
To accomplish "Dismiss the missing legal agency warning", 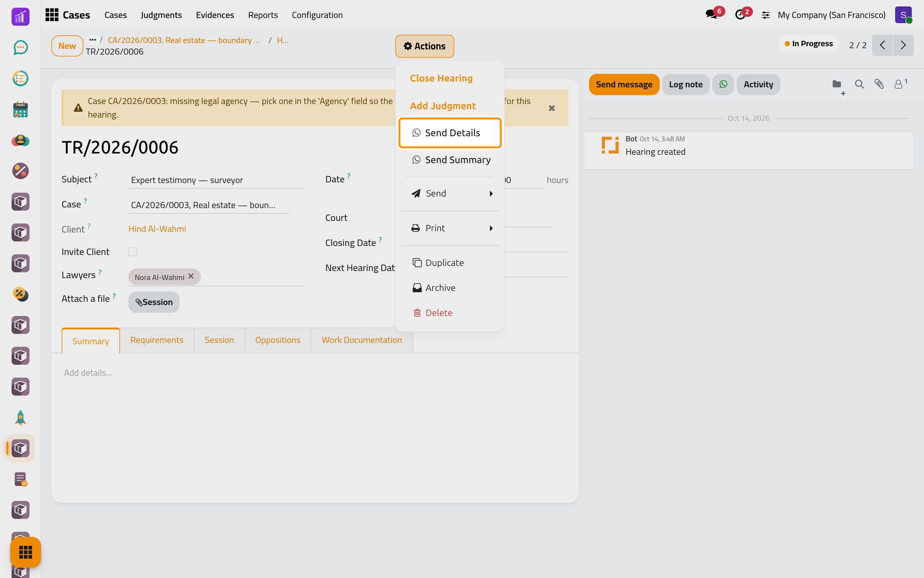I will tap(552, 108).
